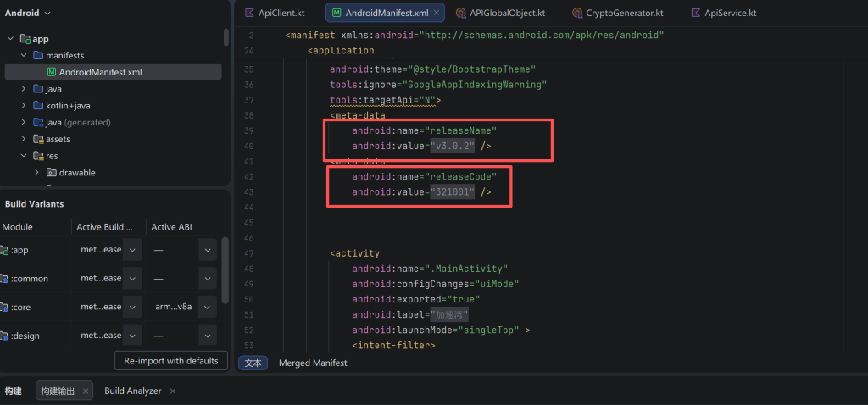Open the Android project view dropdown
The image size is (868, 405).
28,13
